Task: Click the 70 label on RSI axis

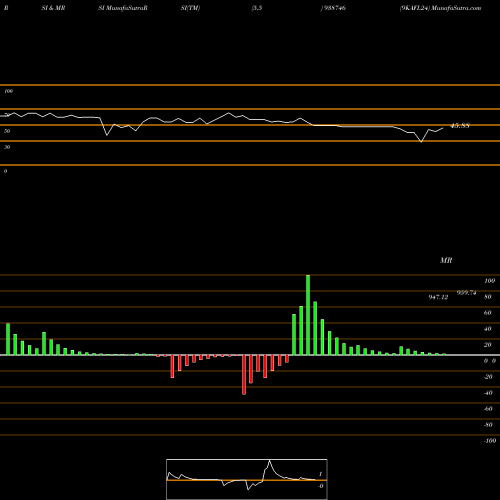Action: pyautogui.click(x=7, y=115)
